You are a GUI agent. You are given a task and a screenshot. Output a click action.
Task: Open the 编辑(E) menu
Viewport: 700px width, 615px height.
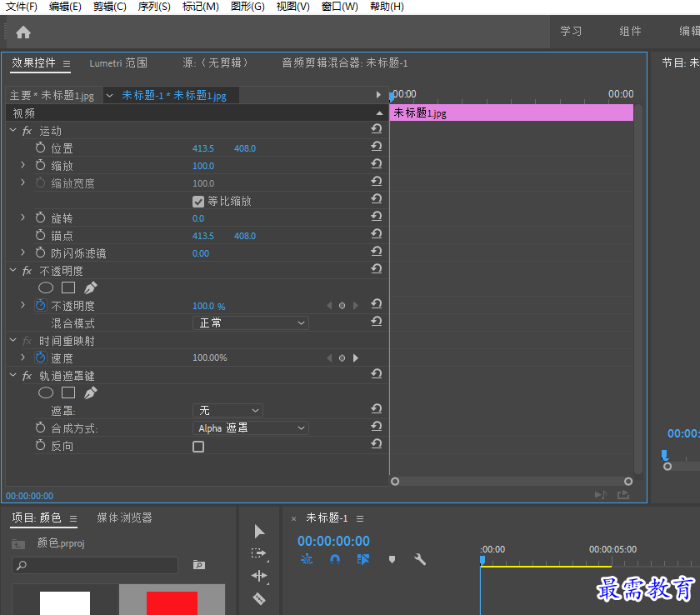65,7
